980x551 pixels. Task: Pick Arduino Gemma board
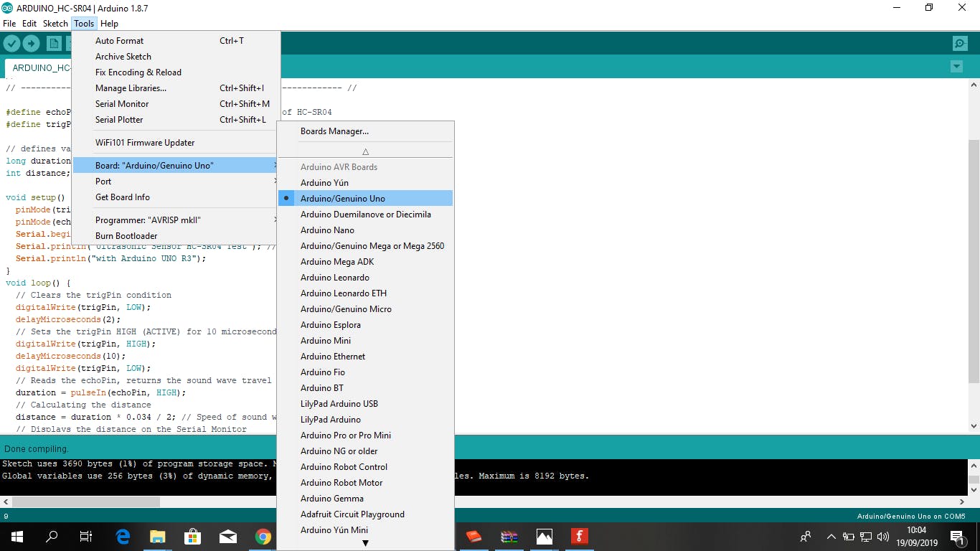tap(365, 499)
